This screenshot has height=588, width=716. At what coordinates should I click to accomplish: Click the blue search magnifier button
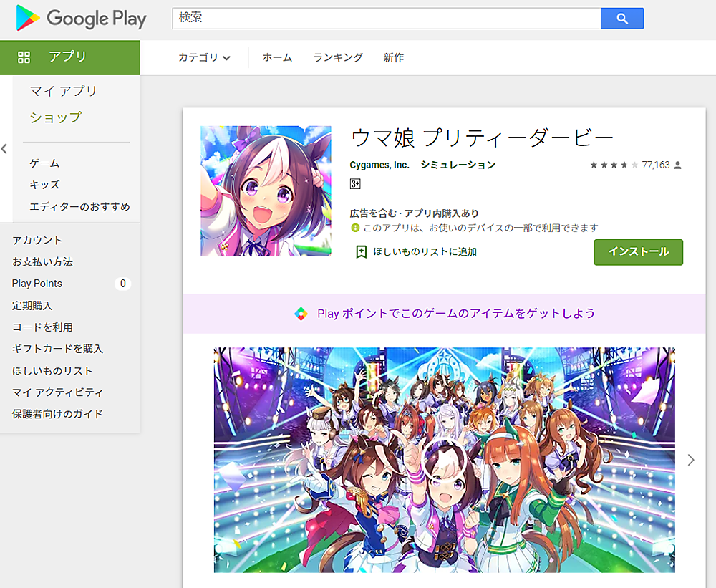coord(622,19)
